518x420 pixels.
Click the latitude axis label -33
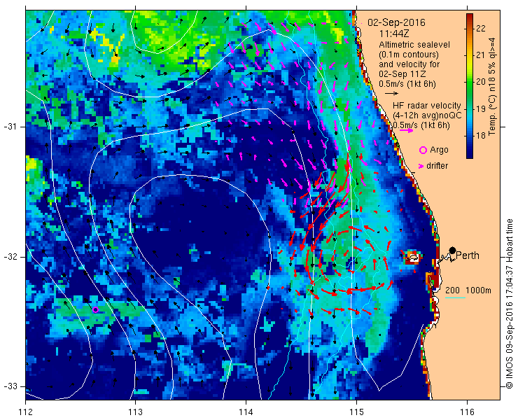9,386
